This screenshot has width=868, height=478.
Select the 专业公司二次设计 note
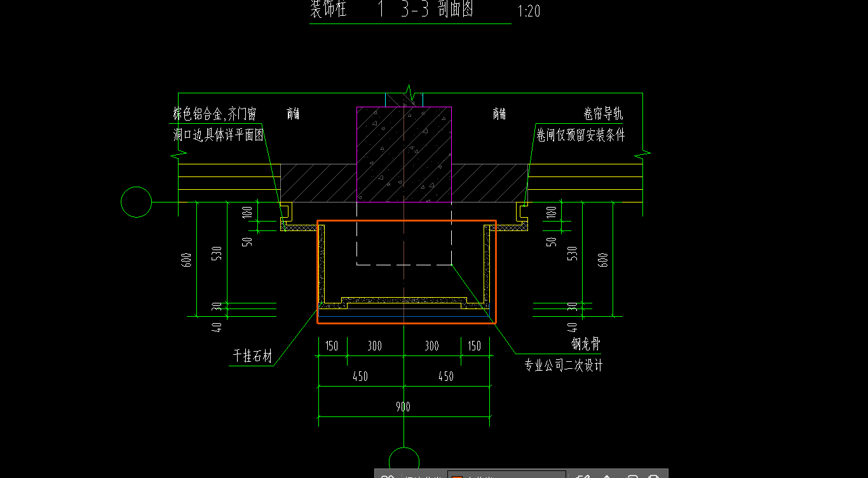[x=564, y=365]
